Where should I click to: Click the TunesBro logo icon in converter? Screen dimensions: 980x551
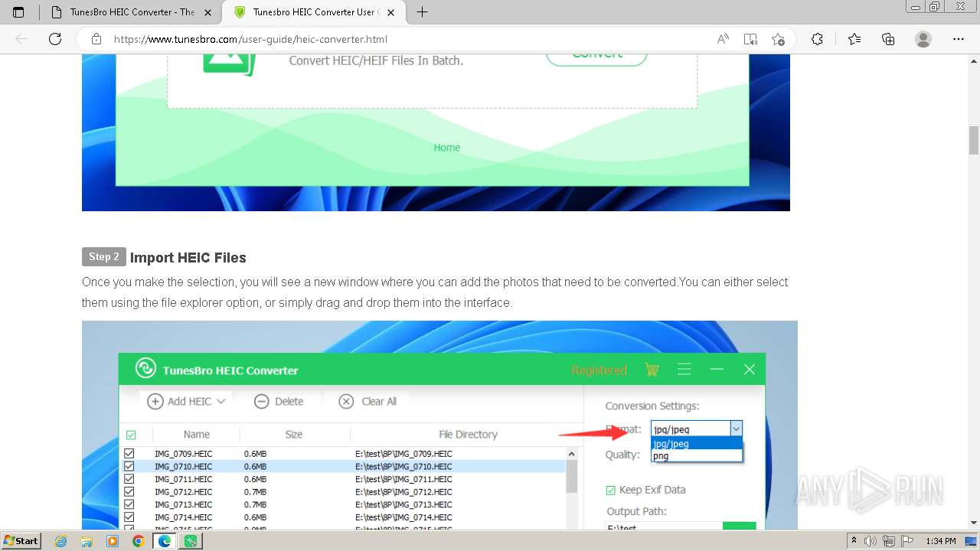145,369
